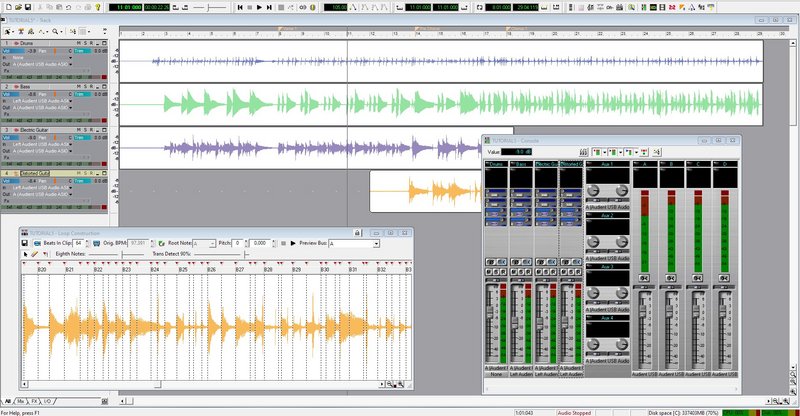Screen dimensions: 800x416
Task: Click the timeline marker flag near measure 8
Action: pos(280,29)
